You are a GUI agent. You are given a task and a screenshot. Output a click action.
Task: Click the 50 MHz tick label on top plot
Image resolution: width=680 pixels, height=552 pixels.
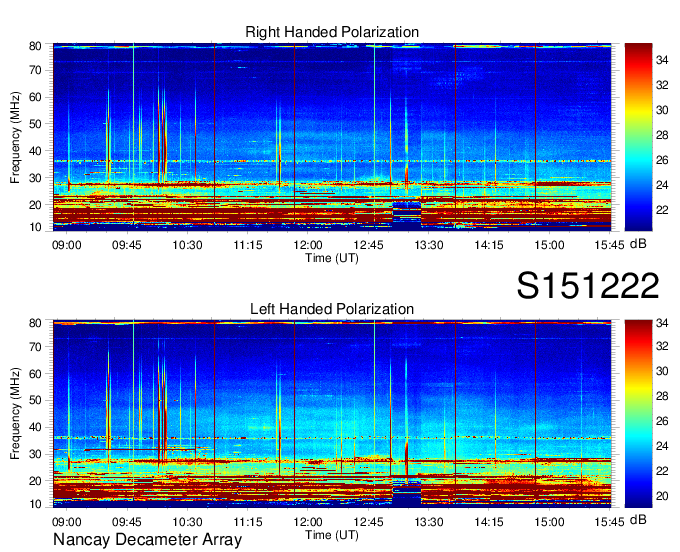[35, 124]
